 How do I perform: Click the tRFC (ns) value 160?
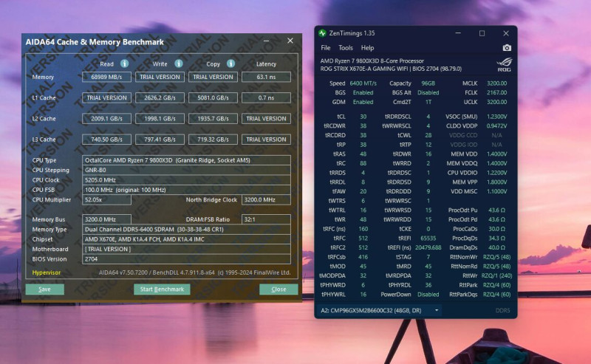coord(363,229)
